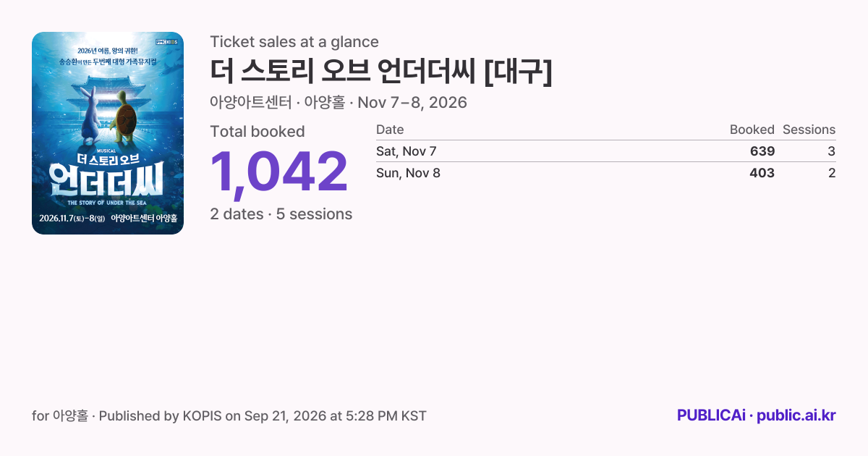
Task: Click the PUBLICAi · public.ai.kr link
Action: pyautogui.click(x=757, y=415)
